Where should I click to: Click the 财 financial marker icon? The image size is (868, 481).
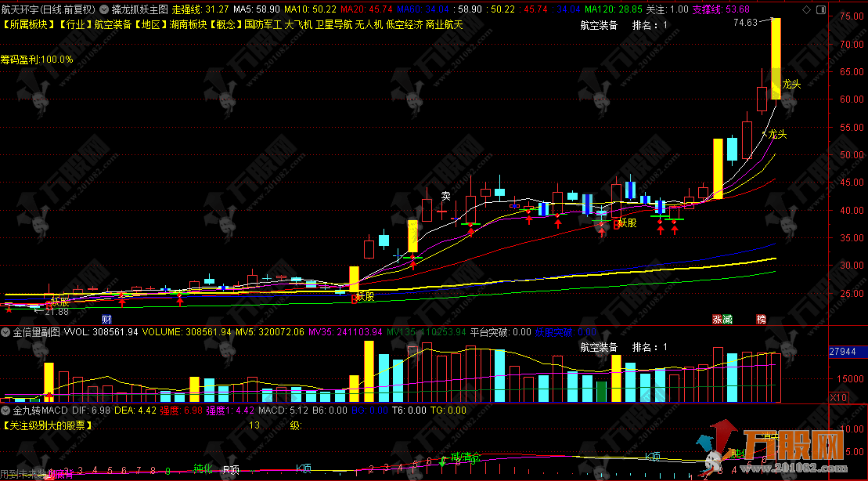click(106, 319)
